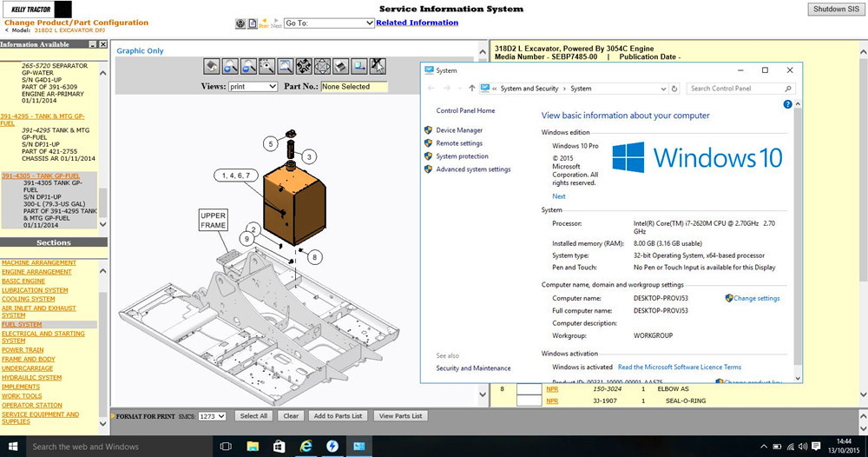Click Change settings link for computer name

(756, 298)
